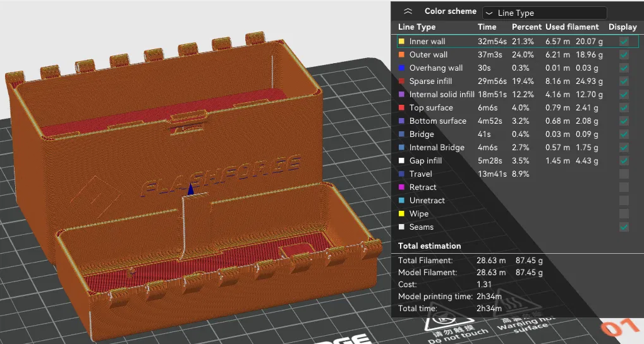Click the blue Overhang wall color swatch
The width and height of the screenshot is (644, 344).
402,68
